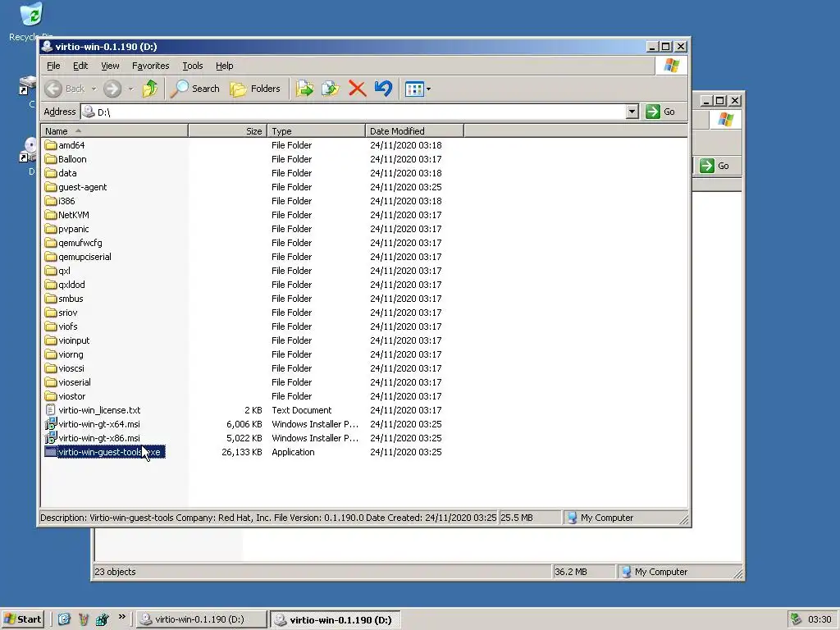
Task: Select the qxl folder icon
Action: (x=51, y=271)
